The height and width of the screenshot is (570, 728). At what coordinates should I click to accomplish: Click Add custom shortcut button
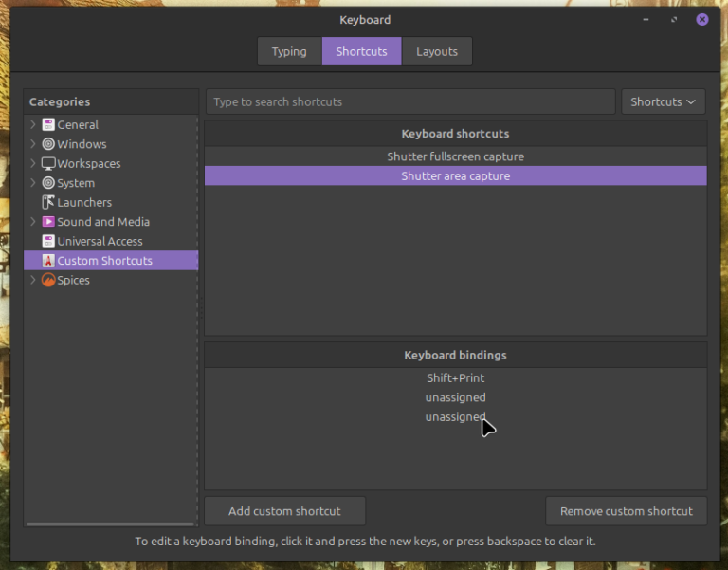pos(284,511)
